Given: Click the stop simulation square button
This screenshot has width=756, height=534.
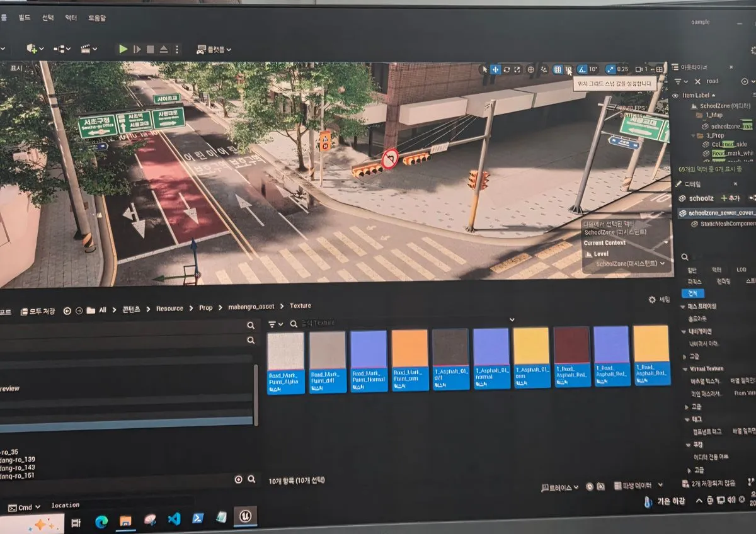Looking at the screenshot, I should coord(150,49).
